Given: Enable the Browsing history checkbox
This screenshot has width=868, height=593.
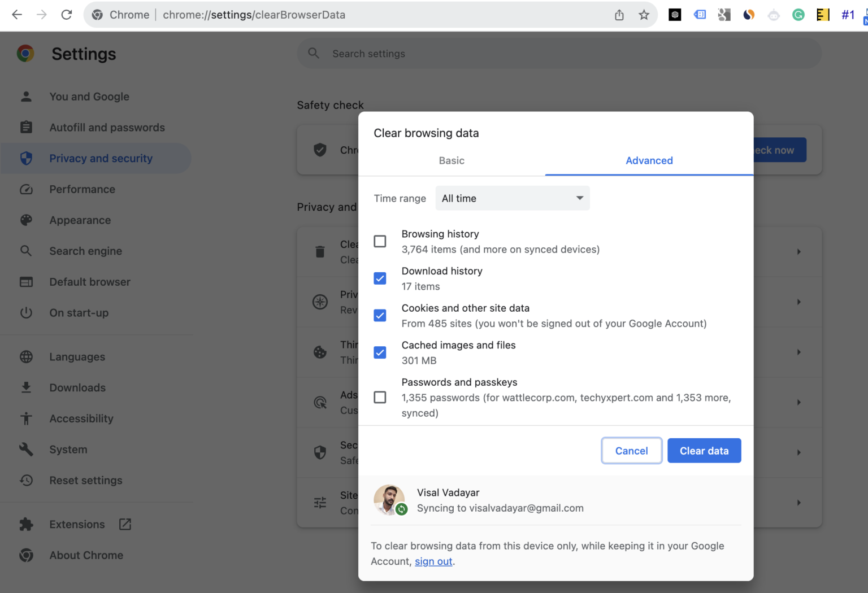Looking at the screenshot, I should (380, 241).
